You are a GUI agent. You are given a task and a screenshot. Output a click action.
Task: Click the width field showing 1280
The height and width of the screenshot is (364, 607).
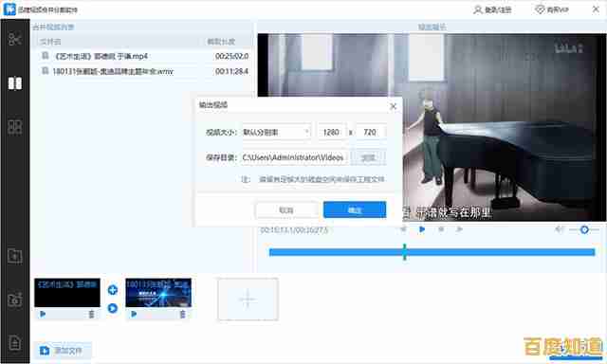tap(331, 133)
